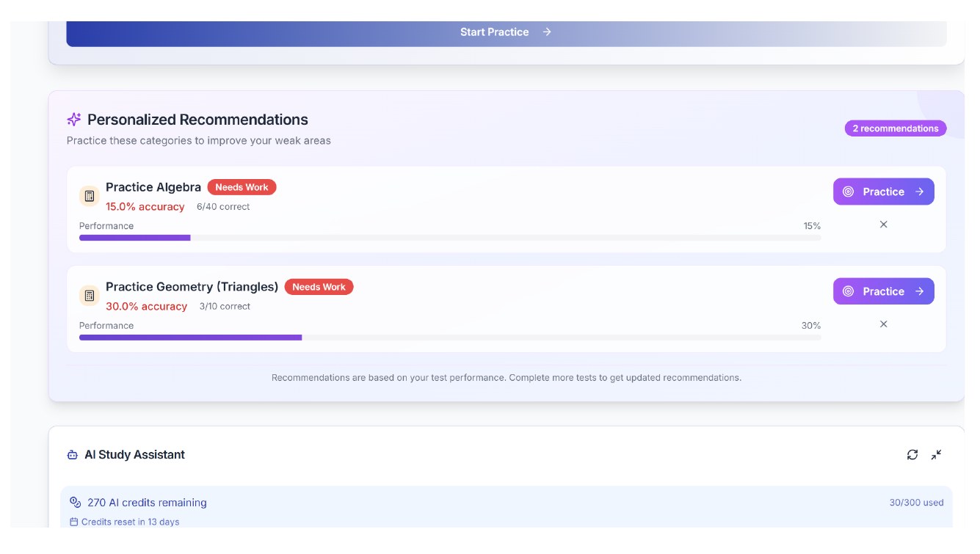Click the calculator icon beside Practice Geometry
Image resolution: width=980 pixels, height=554 pixels.
coord(90,296)
